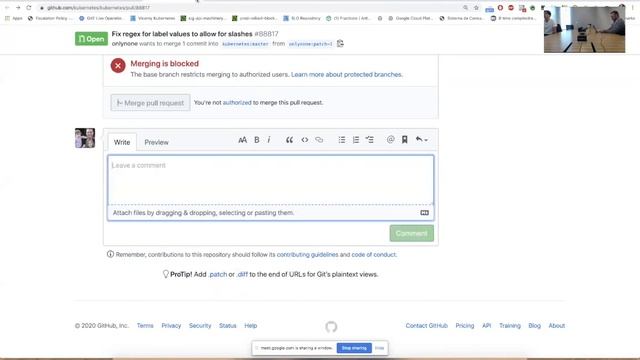Click the pull request title text
Screen dimensions: 640x360
(x=182, y=34)
